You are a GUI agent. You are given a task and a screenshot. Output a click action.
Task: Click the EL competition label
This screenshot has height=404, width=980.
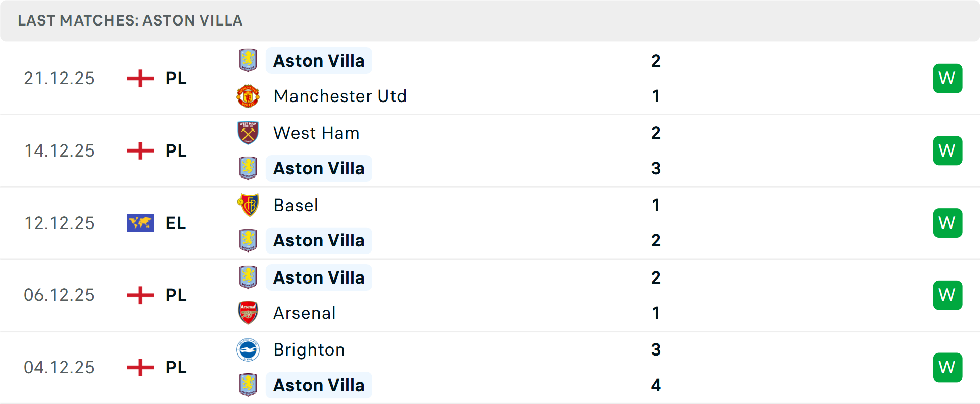[176, 223]
